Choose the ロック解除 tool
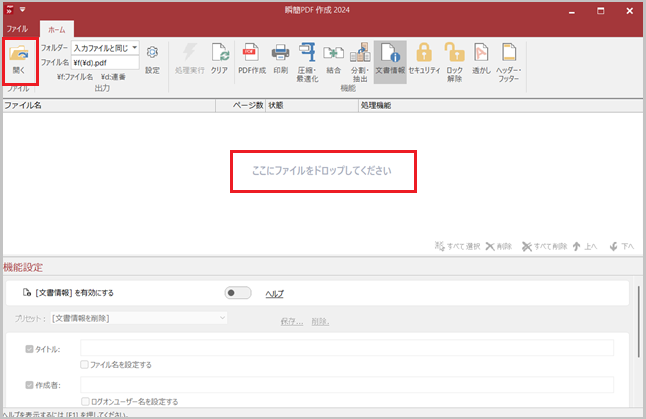646x419 pixels. [x=455, y=62]
